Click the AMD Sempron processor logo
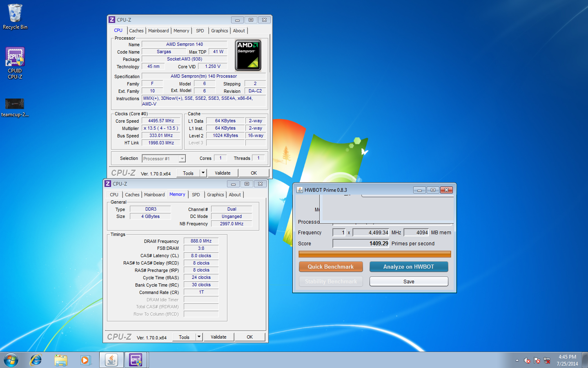The width and height of the screenshot is (588, 368). tap(248, 55)
